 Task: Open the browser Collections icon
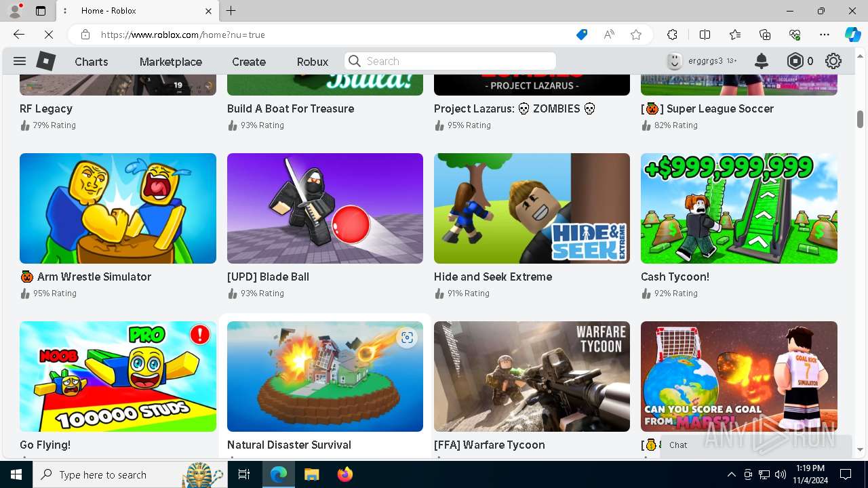click(765, 35)
